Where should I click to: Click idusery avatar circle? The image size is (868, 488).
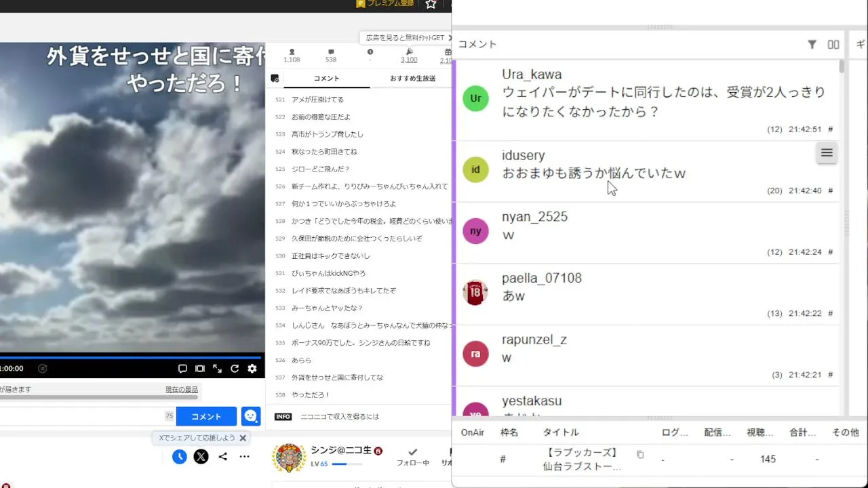[475, 169]
